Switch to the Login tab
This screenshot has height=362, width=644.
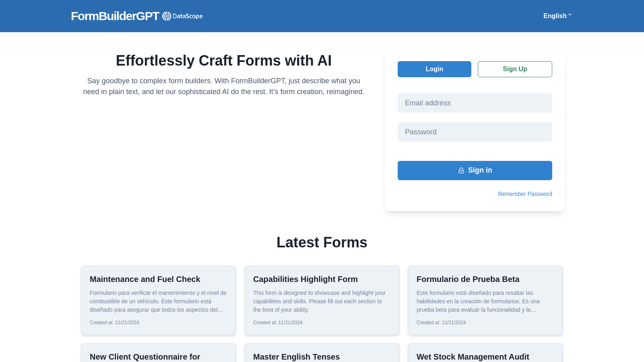pyautogui.click(x=434, y=69)
